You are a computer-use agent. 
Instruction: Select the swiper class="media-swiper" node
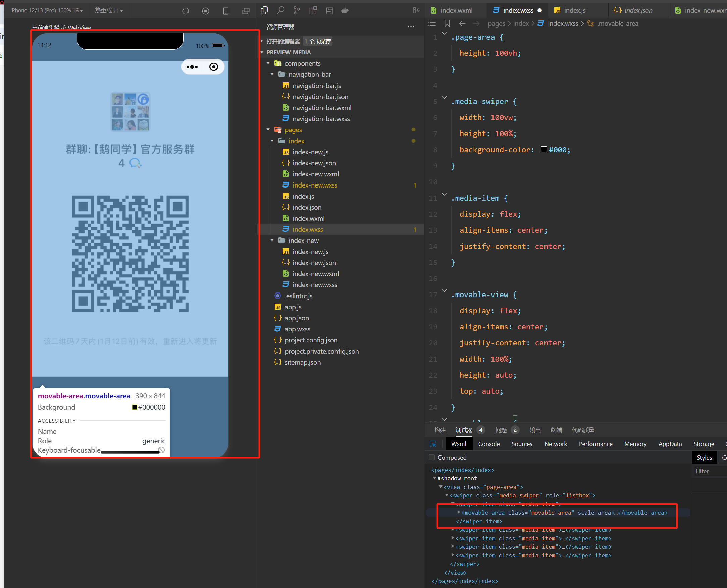click(x=522, y=495)
